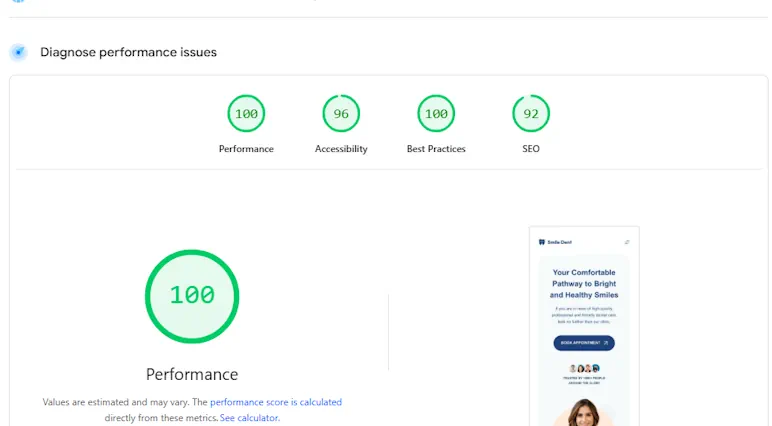Click the Best Practices score gauge 100

tap(436, 113)
